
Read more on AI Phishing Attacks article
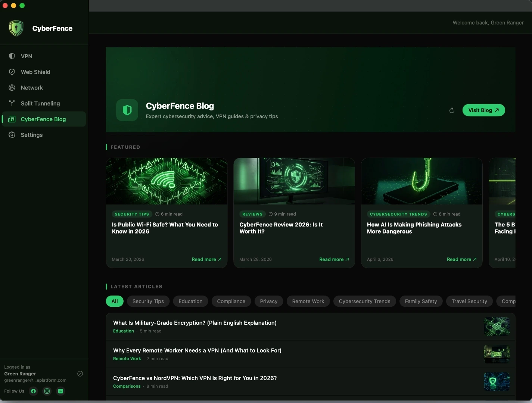[x=462, y=259]
